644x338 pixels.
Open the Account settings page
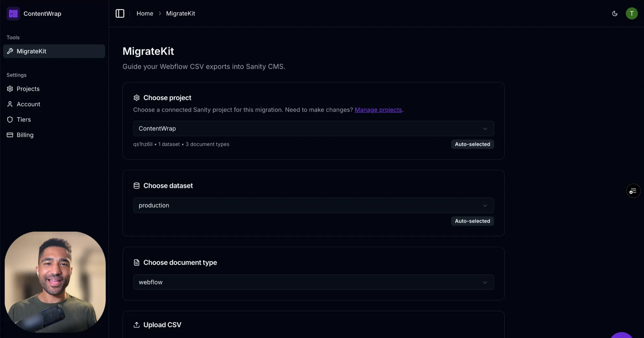point(28,104)
